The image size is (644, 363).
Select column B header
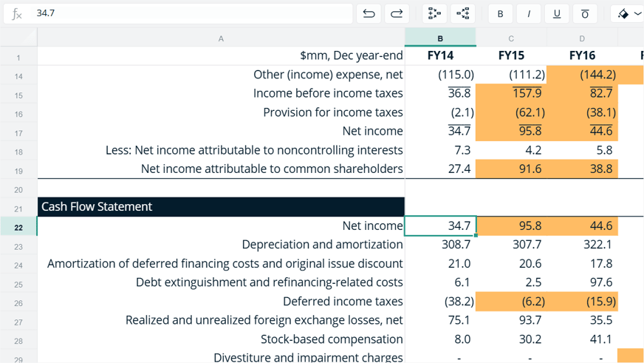point(440,38)
